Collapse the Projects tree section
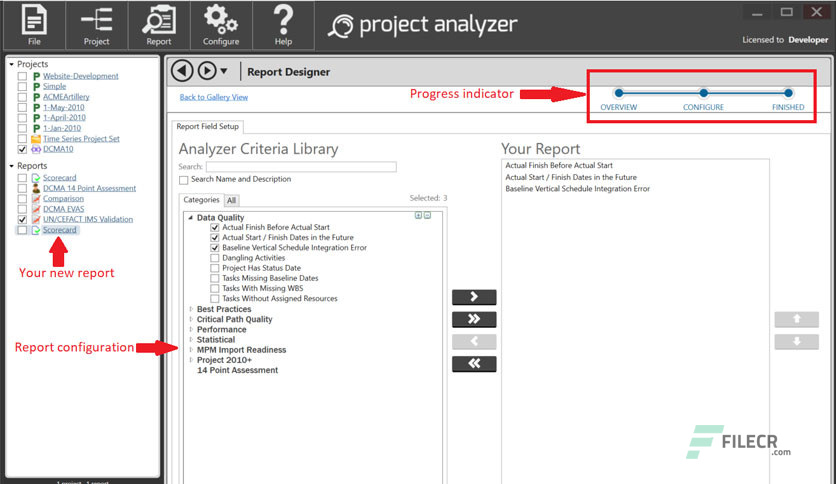 pos(11,64)
